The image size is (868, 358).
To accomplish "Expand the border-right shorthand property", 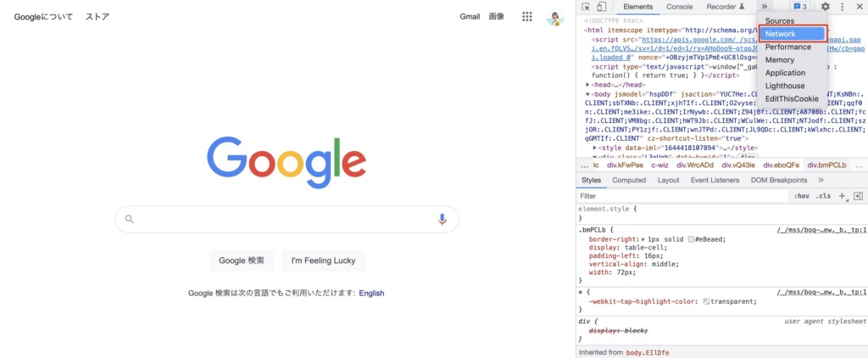I will coord(643,239).
